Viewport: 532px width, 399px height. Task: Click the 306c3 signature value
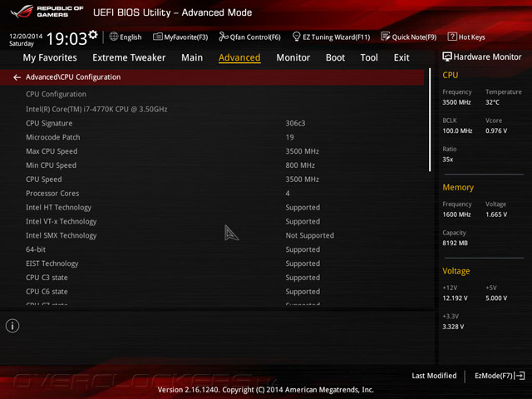tap(295, 123)
